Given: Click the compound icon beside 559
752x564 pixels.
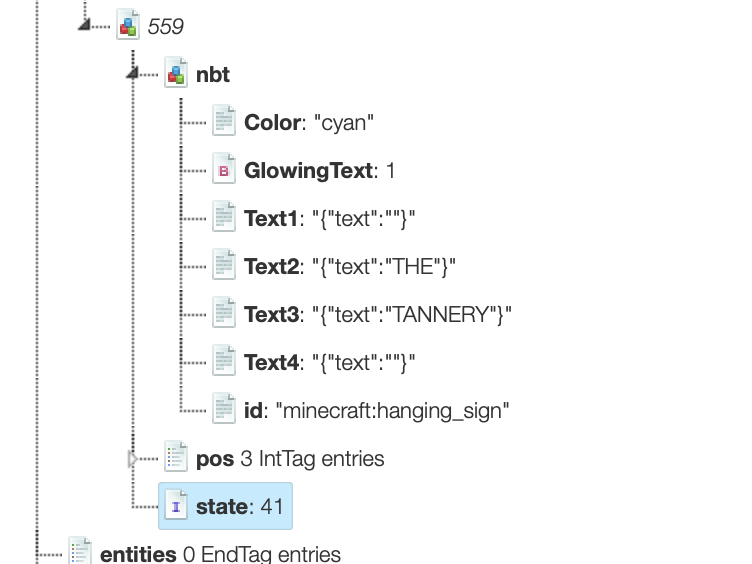Looking at the screenshot, I should [x=128, y=27].
